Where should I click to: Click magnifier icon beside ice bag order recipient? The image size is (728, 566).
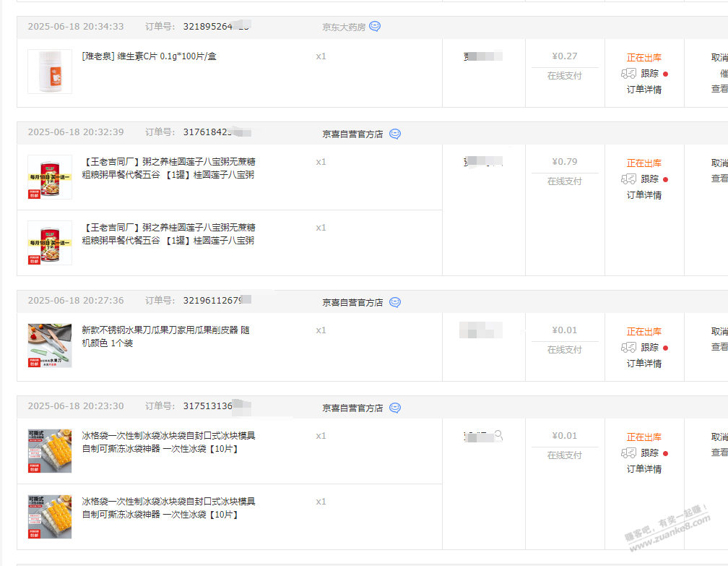498,435
